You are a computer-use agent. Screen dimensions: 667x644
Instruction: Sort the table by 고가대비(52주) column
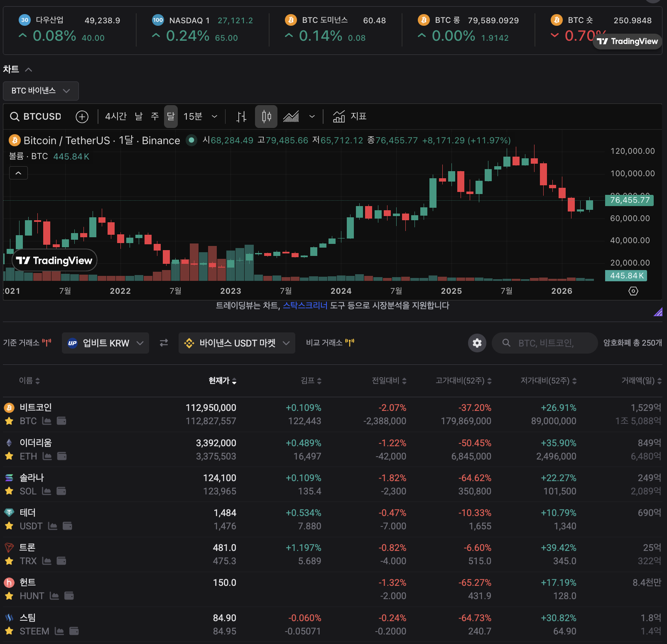click(x=463, y=381)
